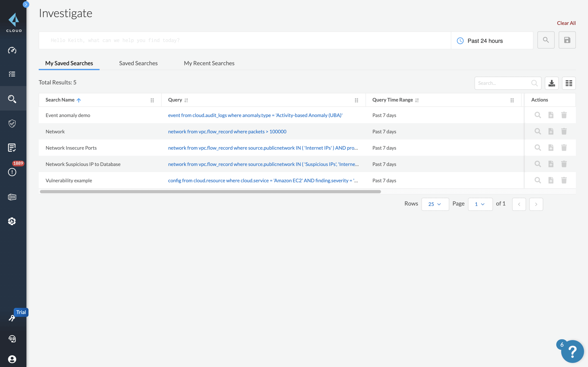Click the Query column sort toggle
Image resolution: width=588 pixels, height=367 pixels.
[186, 99]
